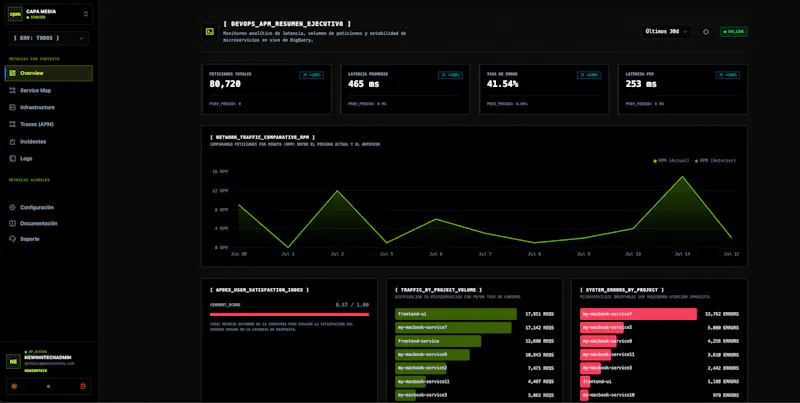The width and height of the screenshot is (800, 403).
Task: Open the Últimos 30d time range dropdown
Action: point(666,32)
